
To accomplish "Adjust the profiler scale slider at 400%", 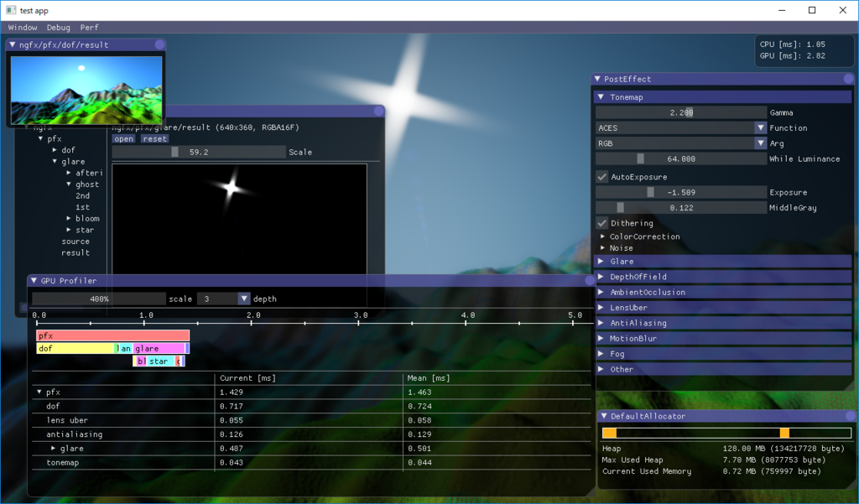I will point(99,299).
